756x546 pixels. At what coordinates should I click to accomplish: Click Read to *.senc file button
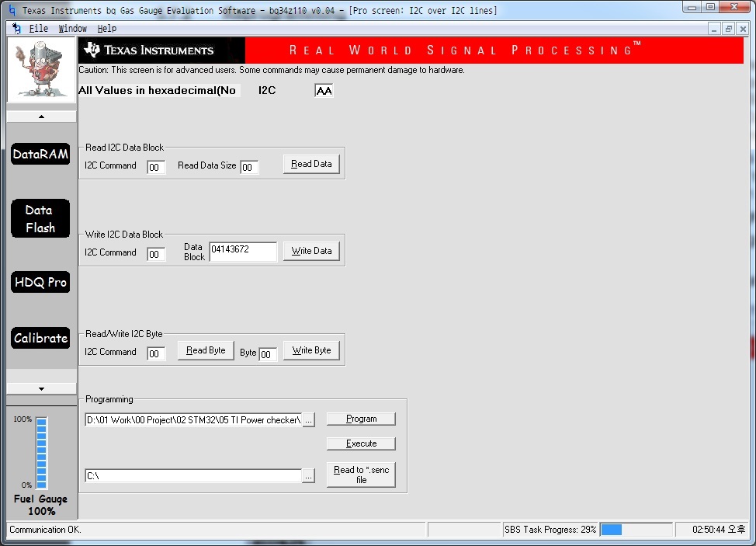361,475
